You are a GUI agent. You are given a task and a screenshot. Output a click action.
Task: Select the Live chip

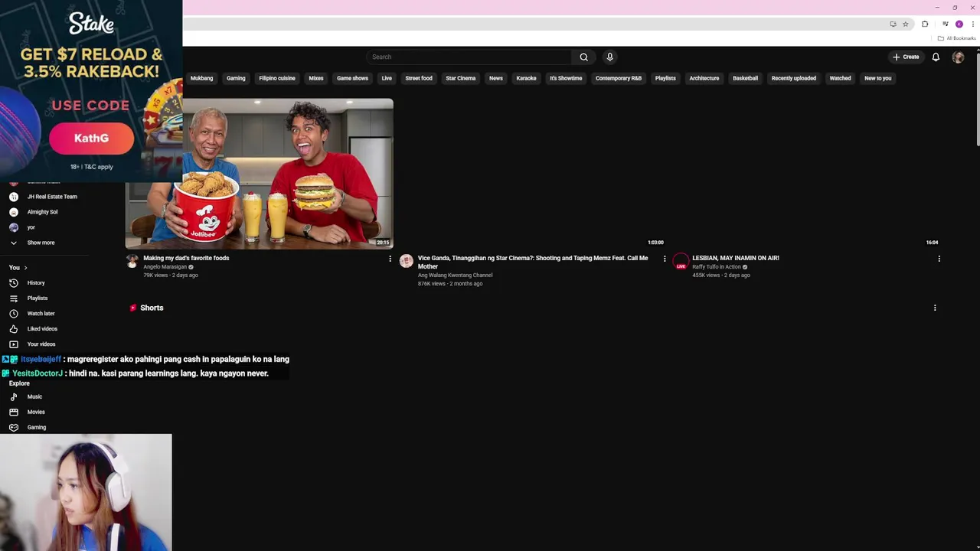(387, 78)
